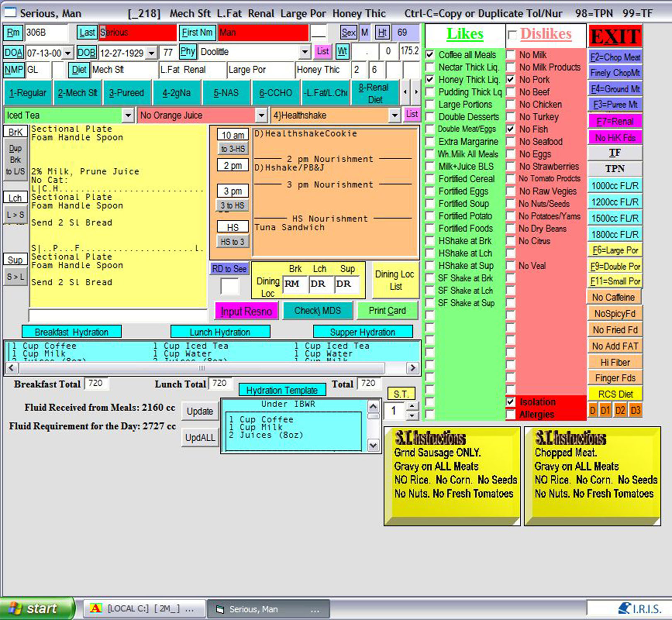Click the red EXIT button
672x620 pixels.
tap(615, 36)
